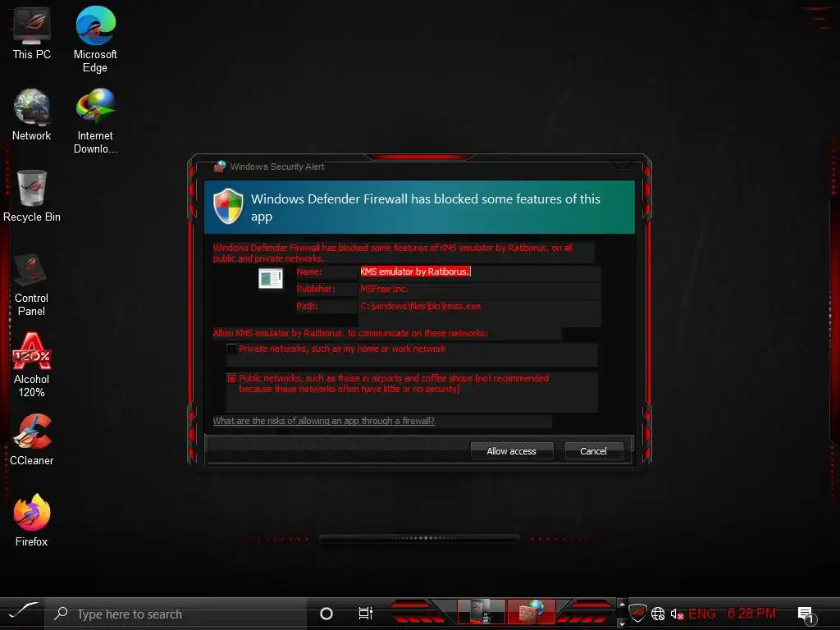Image resolution: width=840 pixels, height=630 pixels.
Task: Launch CCleaner from desktop
Action: coord(32,440)
